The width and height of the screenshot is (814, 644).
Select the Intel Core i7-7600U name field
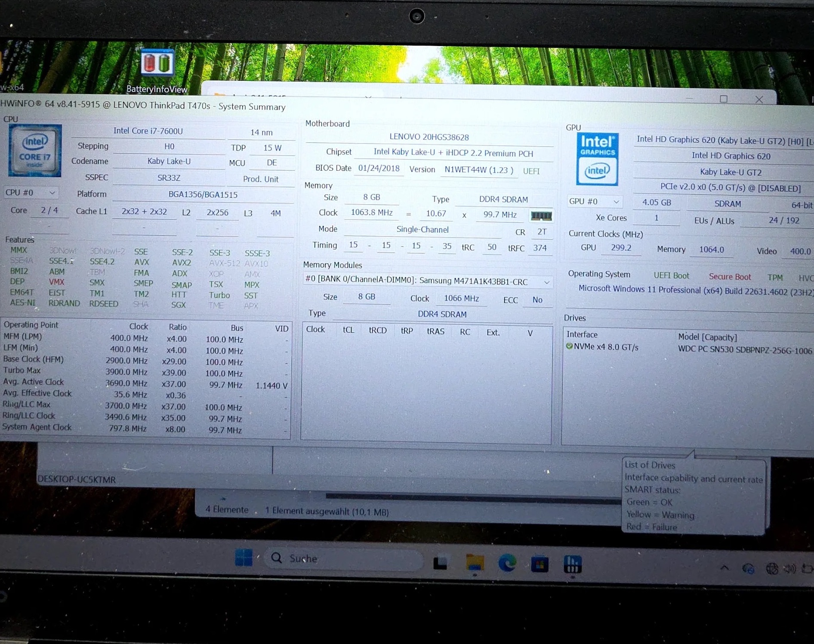148,131
